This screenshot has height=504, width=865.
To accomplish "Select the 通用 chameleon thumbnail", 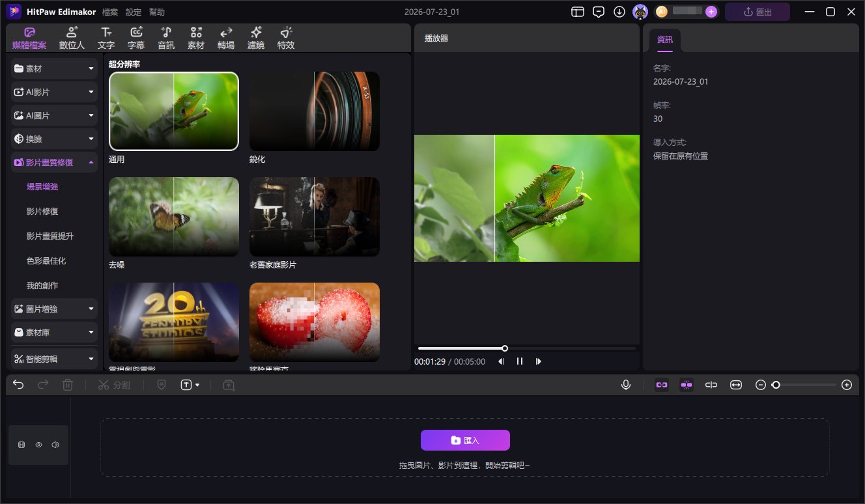I will [174, 111].
